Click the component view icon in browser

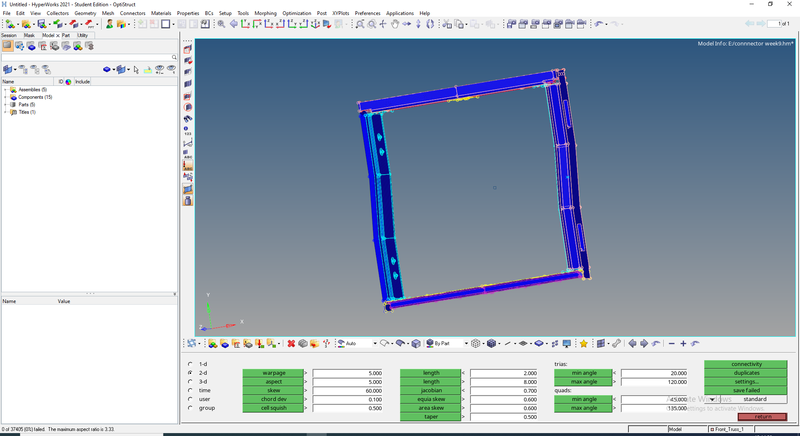pyautogui.click(x=31, y=46)
